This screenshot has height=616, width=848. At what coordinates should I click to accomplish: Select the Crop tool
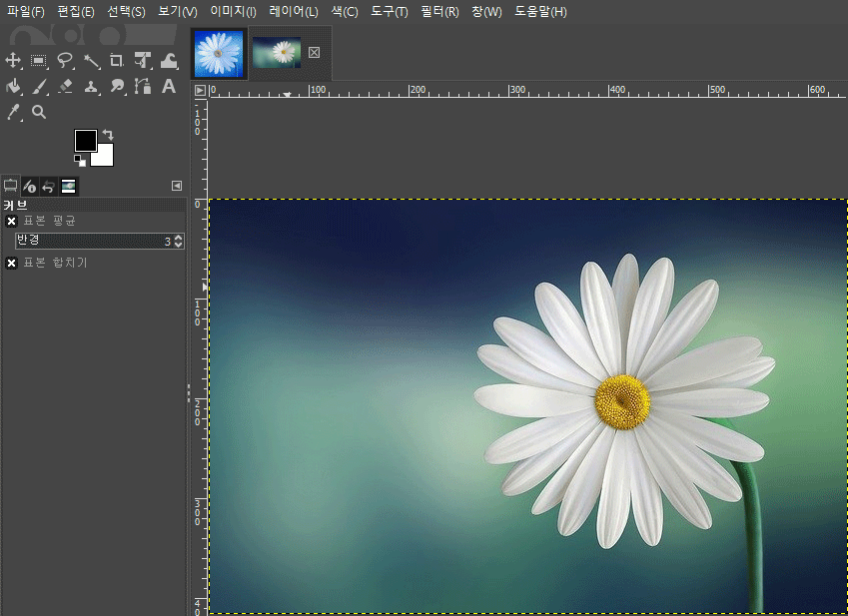coord(117,60)
